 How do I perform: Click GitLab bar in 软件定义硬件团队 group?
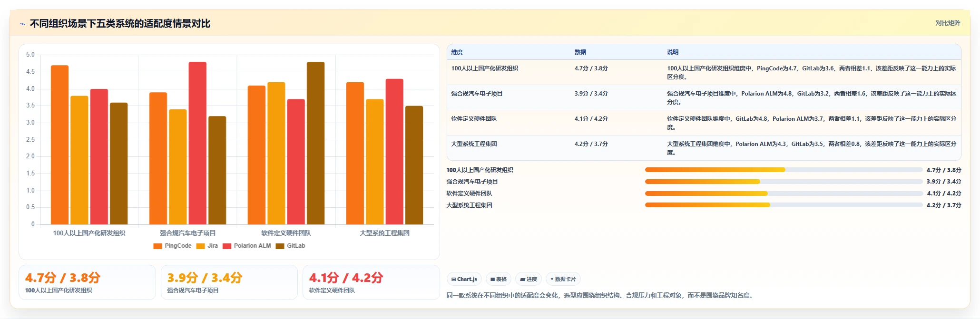(x=315, y=143)
